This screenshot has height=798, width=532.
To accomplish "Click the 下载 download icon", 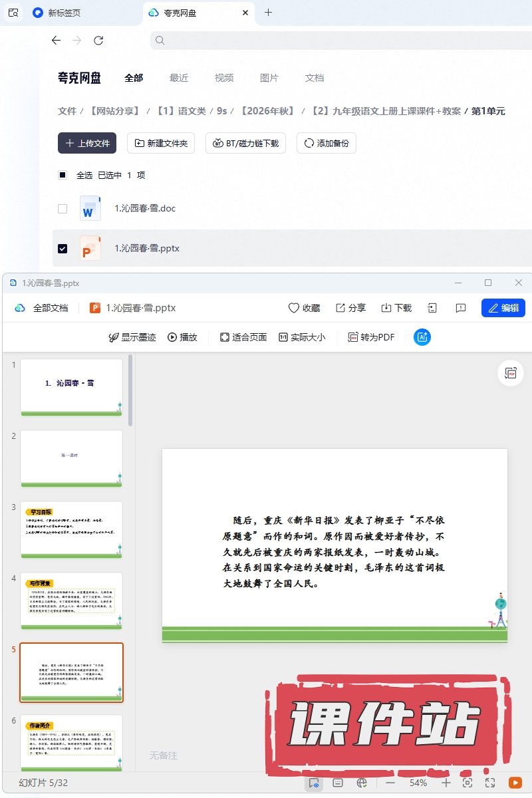I will pos(396,308).
